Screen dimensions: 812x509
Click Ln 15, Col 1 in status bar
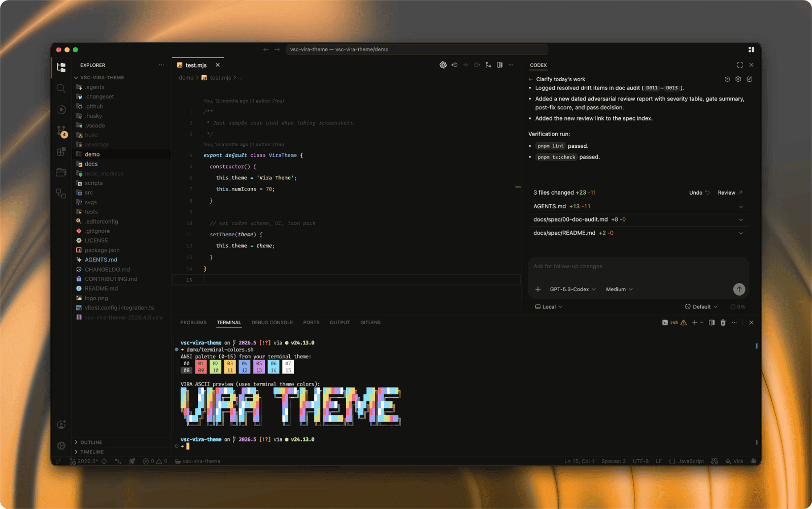(x=579, y=461)
